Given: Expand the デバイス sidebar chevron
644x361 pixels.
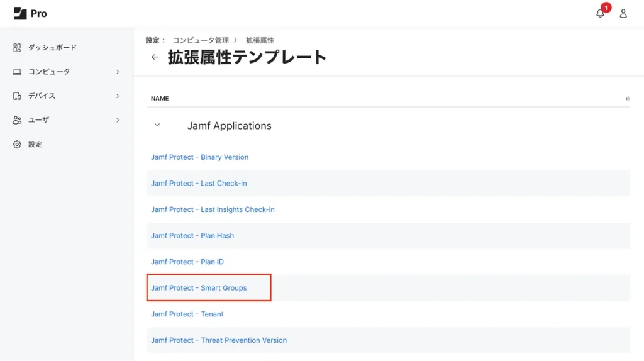Looking at the screenshot, I should coord(118,96).
